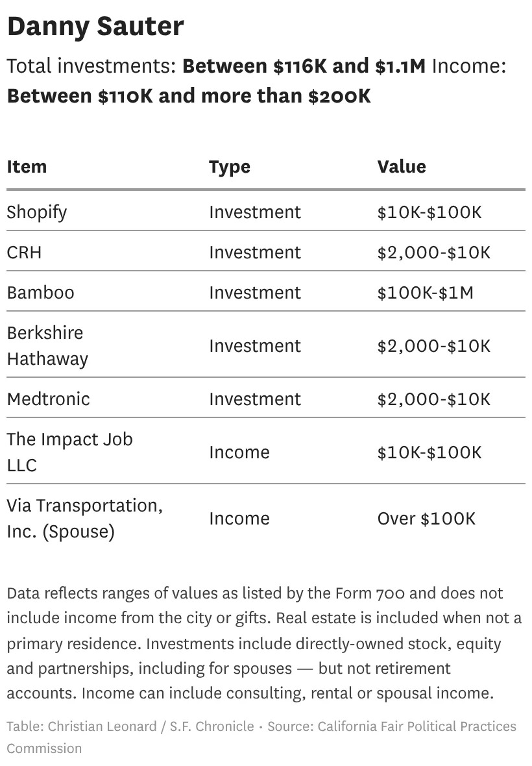Select The Impact Job LLC cell
This screenshot has height=766, width=532.
coord(69,452)
